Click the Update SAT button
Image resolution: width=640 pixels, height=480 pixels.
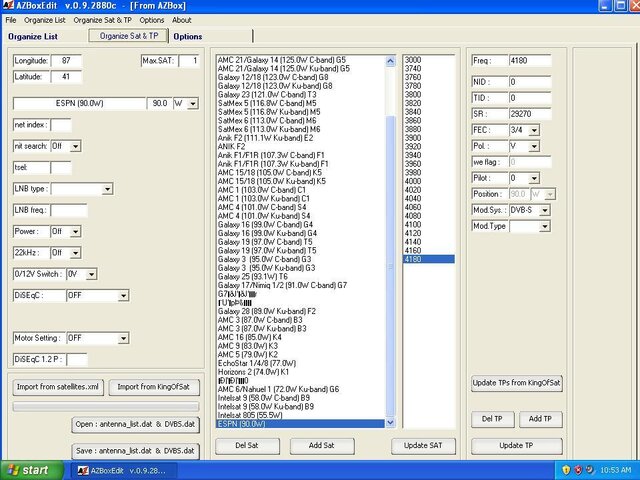click(423, 446)
